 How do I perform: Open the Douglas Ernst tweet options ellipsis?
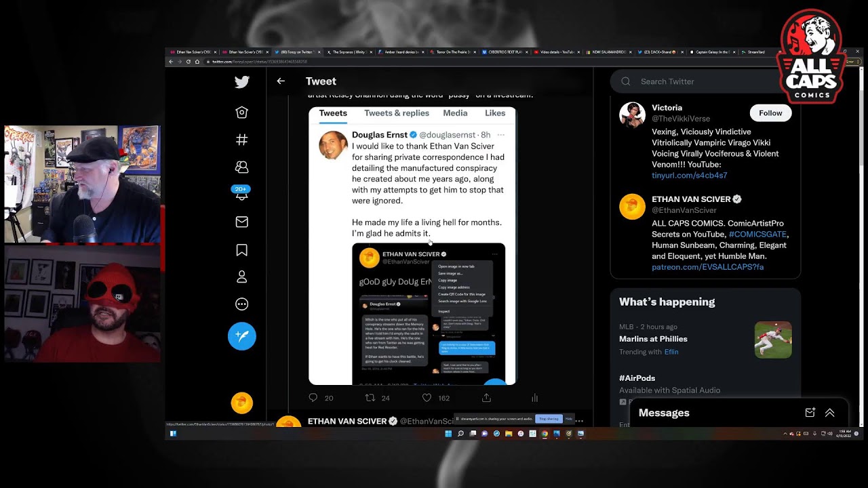pyautogui.click(x=501, y=135)
